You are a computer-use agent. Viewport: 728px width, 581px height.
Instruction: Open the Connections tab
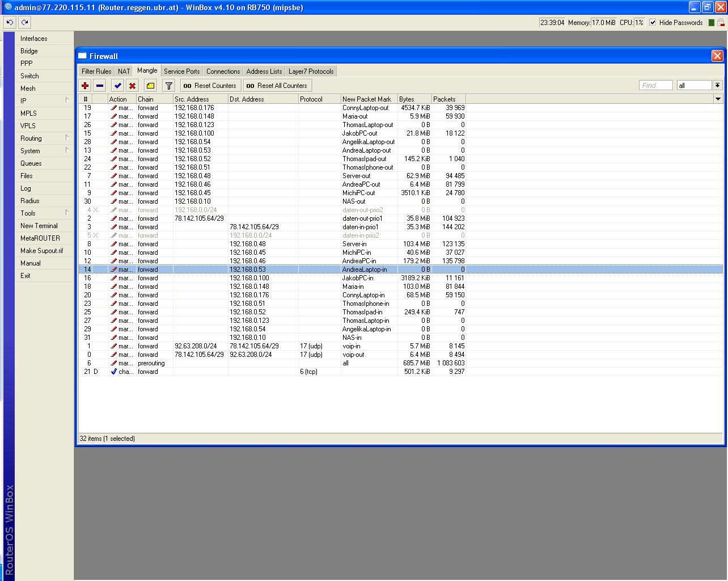(x=223, y=71)
